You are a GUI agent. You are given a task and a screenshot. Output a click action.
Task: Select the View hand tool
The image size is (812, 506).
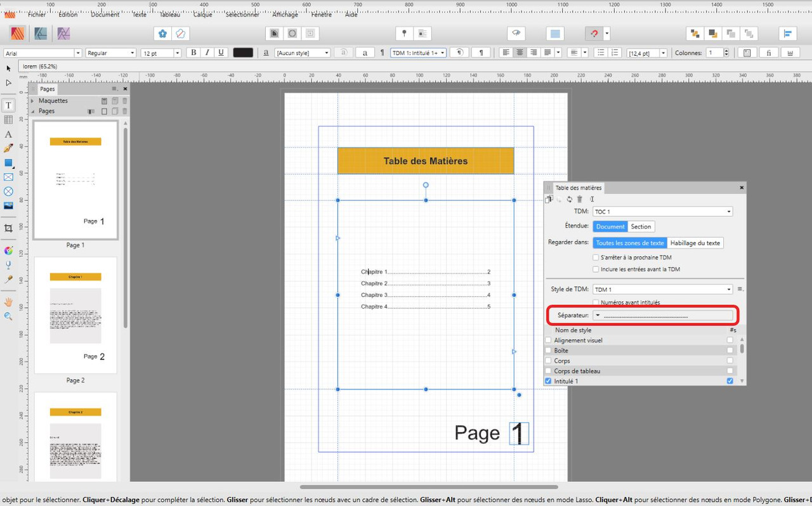click(x=8, y=302)
